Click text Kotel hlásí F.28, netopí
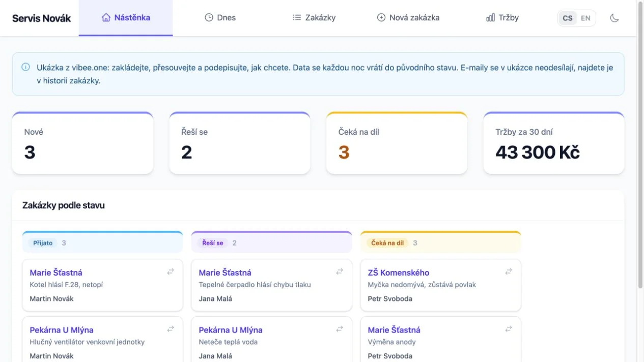This screenshot has height=362, width=644. click(66, 285)
